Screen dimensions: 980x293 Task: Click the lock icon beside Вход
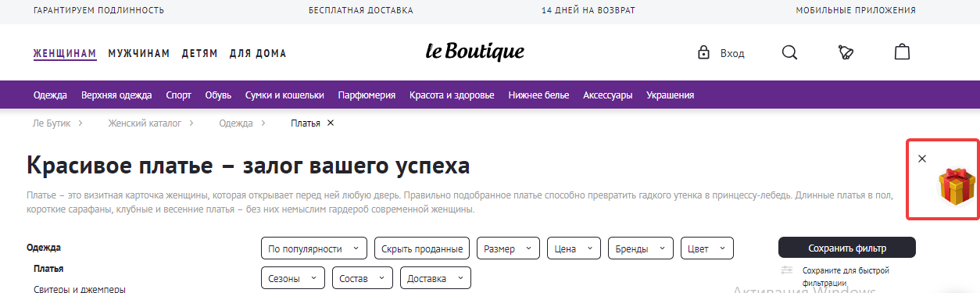click(x=703, y=53)
